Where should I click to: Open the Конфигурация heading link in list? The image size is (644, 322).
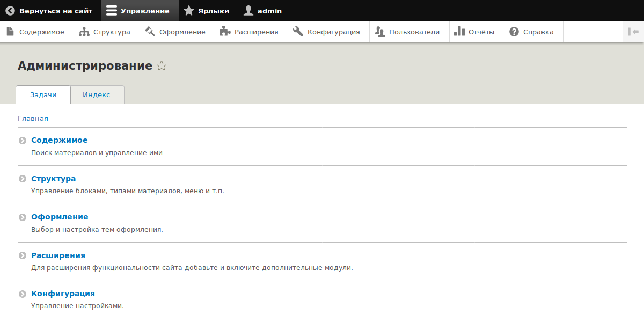coord(63,294)
